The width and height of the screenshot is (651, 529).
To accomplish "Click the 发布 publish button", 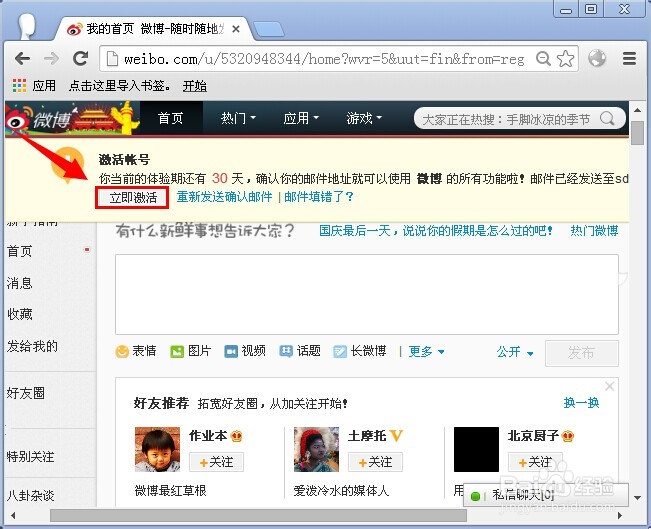I will click(x=582, y=353).
